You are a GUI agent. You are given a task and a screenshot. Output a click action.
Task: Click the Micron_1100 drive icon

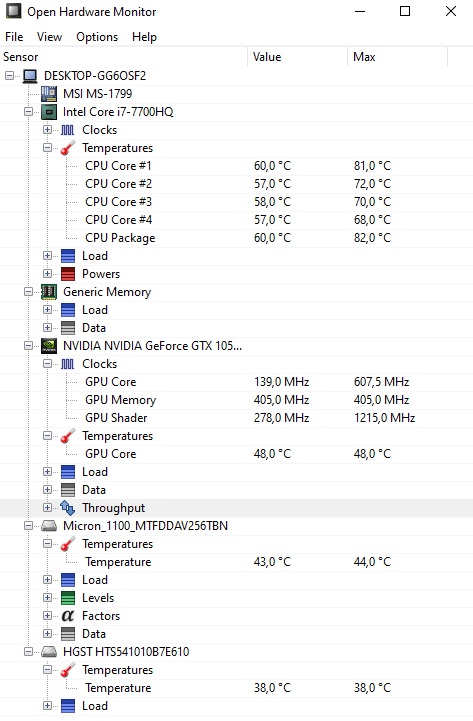(49, 526)
